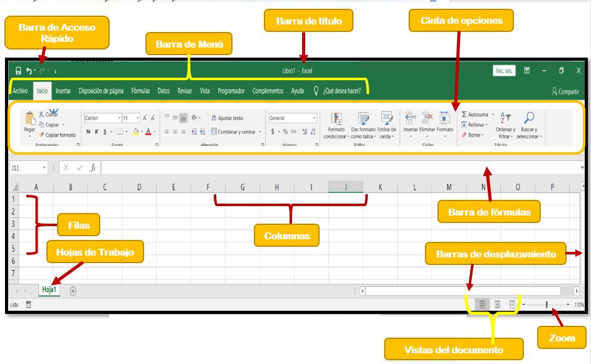
Task: Switch to the Fórmulas tab
Action: (140, 91)
